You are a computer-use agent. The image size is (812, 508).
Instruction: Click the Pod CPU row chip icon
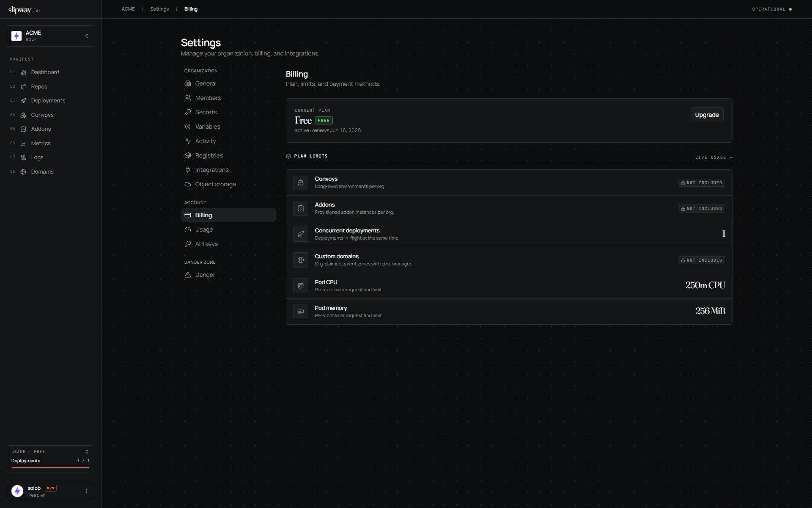pyautogui.click(x=301, y=286)
